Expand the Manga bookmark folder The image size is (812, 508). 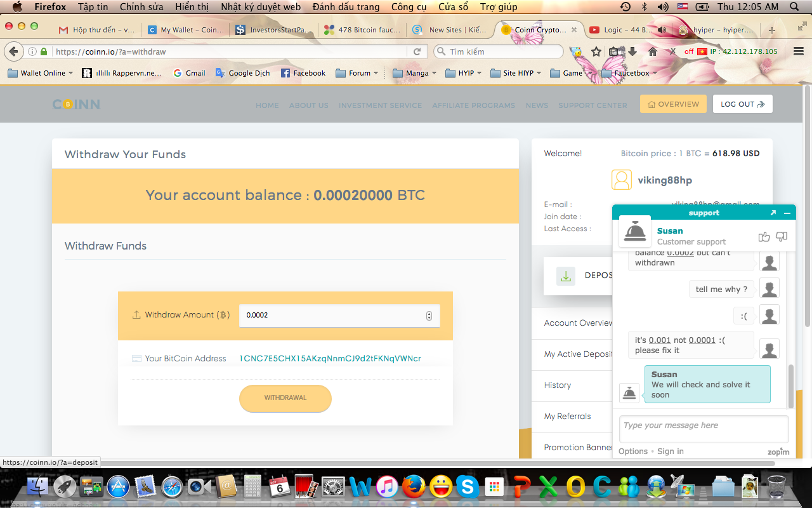click(x=414, y=73)
